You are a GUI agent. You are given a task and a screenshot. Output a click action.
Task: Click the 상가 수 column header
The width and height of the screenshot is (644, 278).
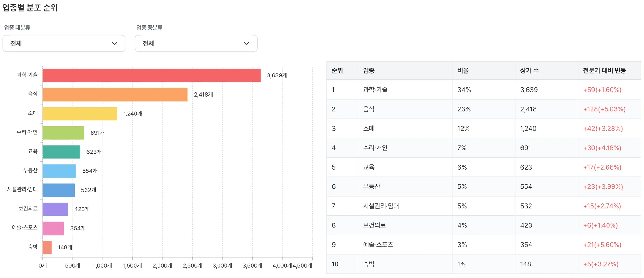(530, 71)
